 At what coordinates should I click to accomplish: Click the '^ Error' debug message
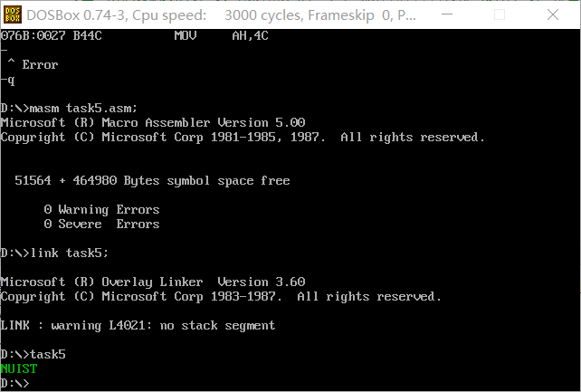(x=33, y=64)
